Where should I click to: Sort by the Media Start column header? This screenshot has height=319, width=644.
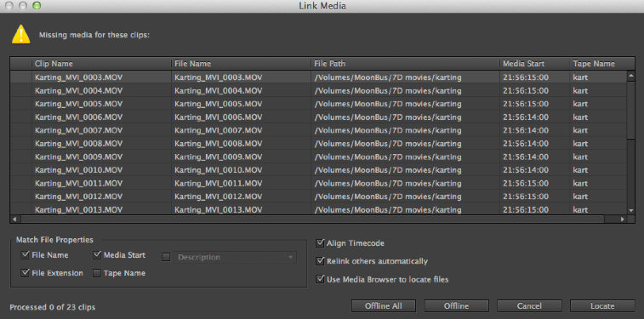tap(535, 64)
